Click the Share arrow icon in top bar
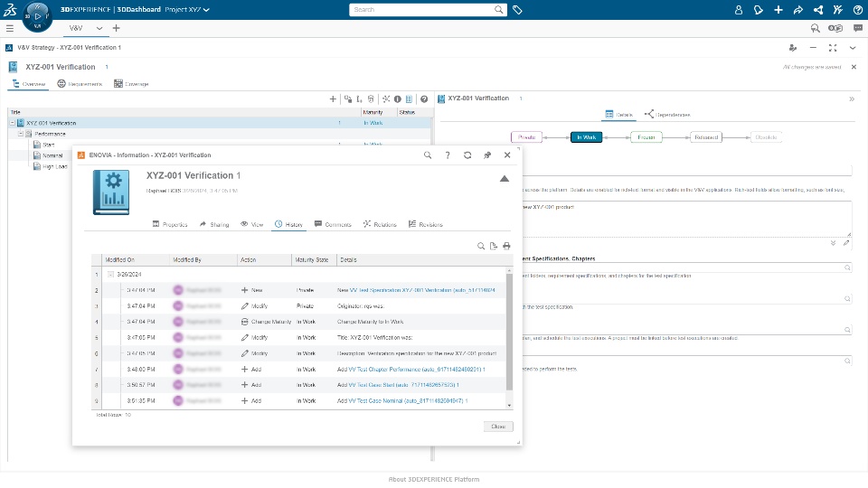The image size is (868, 488). 797,10
